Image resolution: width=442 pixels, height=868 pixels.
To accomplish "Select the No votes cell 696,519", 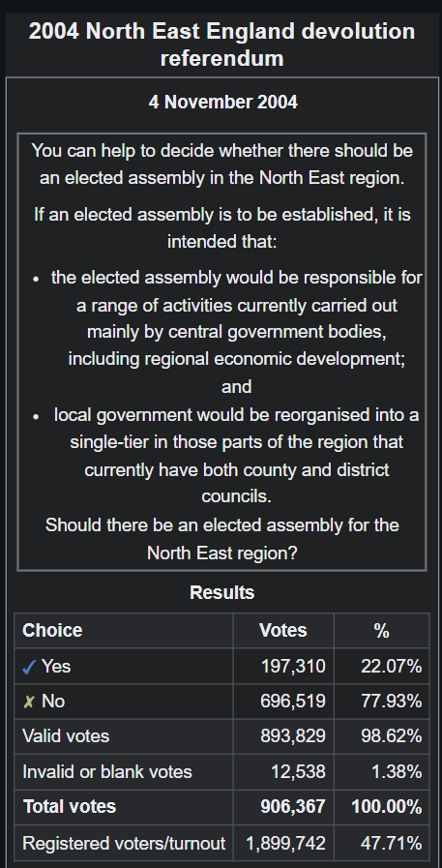I will (x=293, y=701).
